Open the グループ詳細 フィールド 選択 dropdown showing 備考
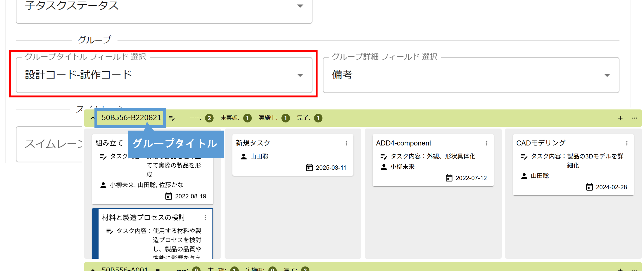 coord(471,75)
